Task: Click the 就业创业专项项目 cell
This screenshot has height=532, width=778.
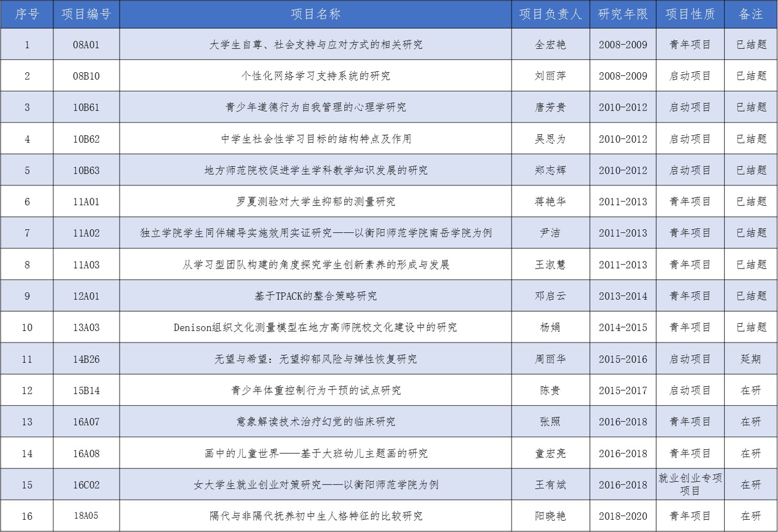Action: 690,484
